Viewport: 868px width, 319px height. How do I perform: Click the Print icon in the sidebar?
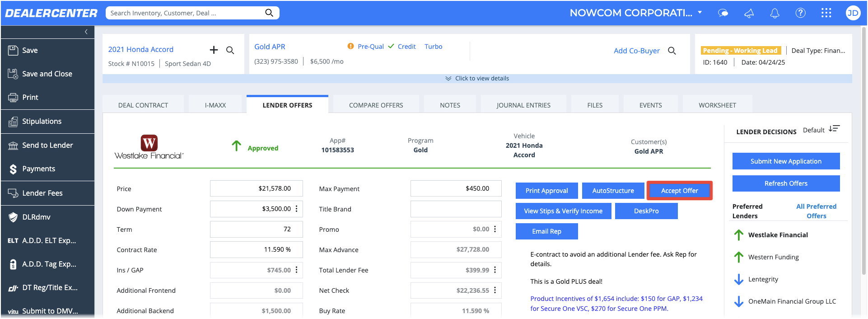(x=13, y=97)
